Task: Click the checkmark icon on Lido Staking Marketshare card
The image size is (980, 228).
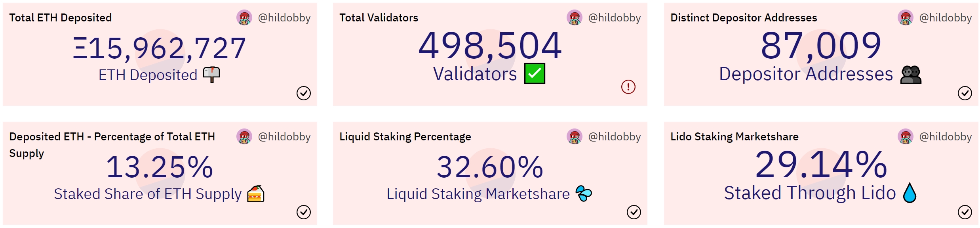Action: point(965,212)
